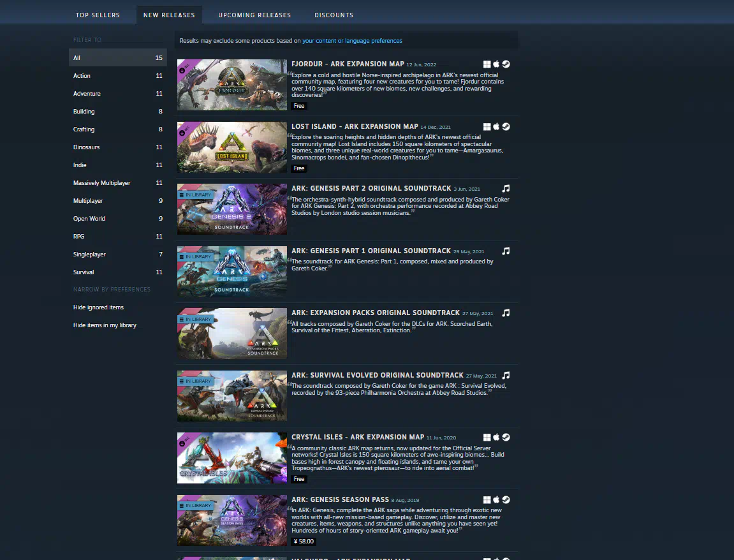Filter by Singleplayer tag
This screenshot has width=734, height=560.
pos(118,254)
